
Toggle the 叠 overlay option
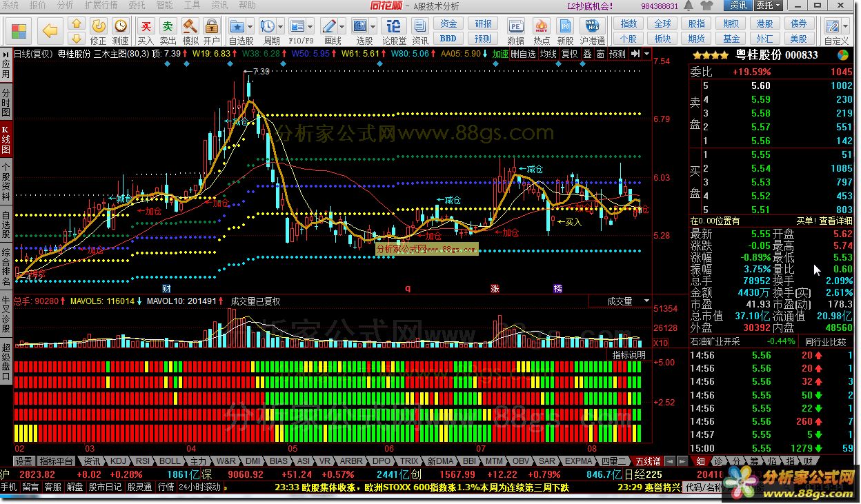[x=588, y=54]
